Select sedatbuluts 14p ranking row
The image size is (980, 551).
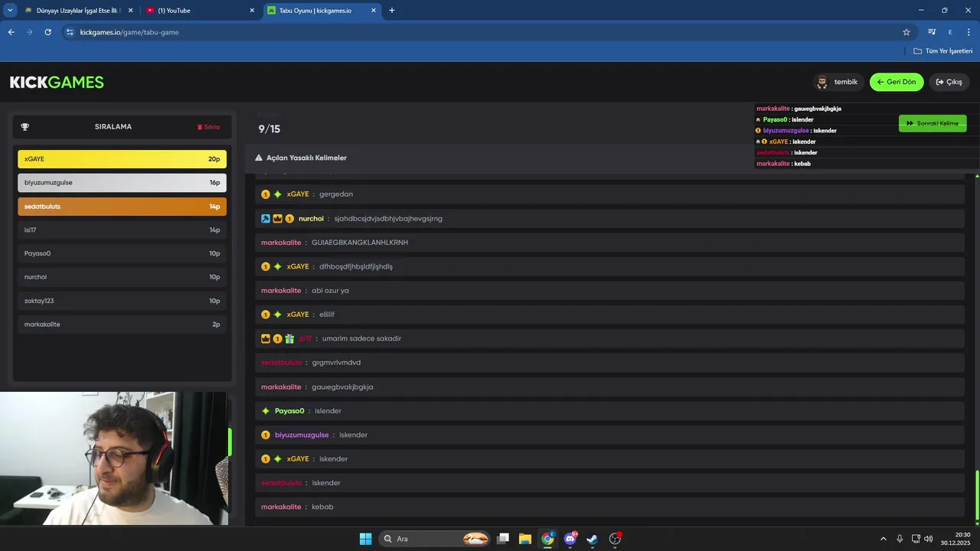click(x=122, y=207)
